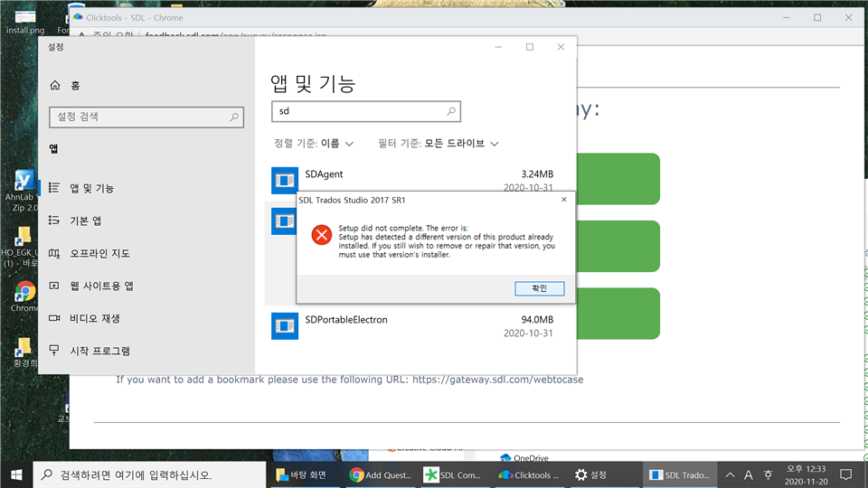The image size is (868, 488).
Task: Maximize the Clicktools Chrome window
Action: 817,18
